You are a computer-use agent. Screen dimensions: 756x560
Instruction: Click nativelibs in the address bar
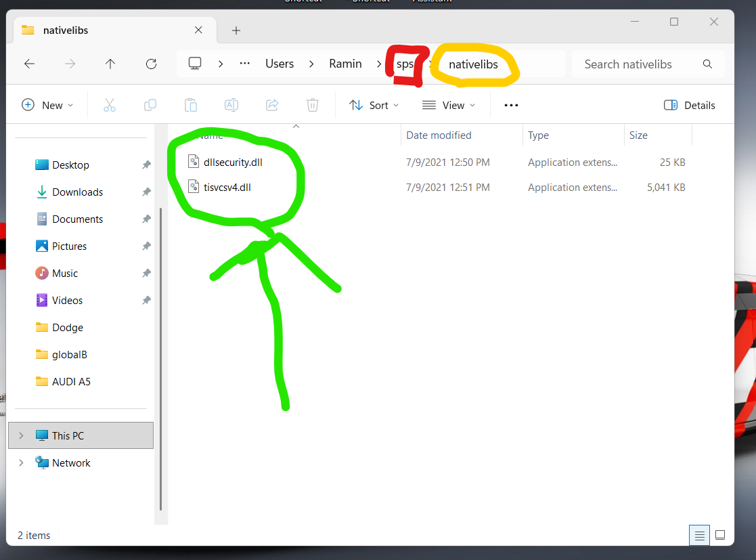tap(473, 64)
